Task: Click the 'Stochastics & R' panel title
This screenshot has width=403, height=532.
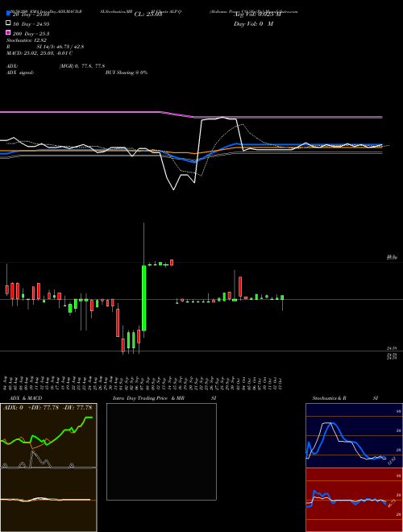Action: click(x=329, y=398)
